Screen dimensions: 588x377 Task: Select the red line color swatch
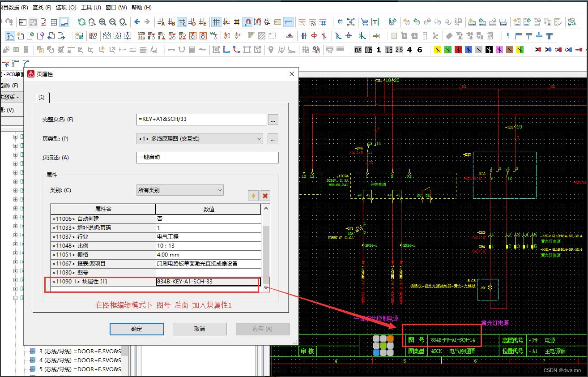[x=458, y=50]
